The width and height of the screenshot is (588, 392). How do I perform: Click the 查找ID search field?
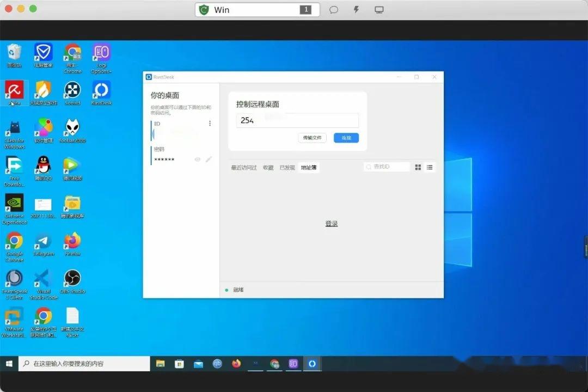(387, 167)
